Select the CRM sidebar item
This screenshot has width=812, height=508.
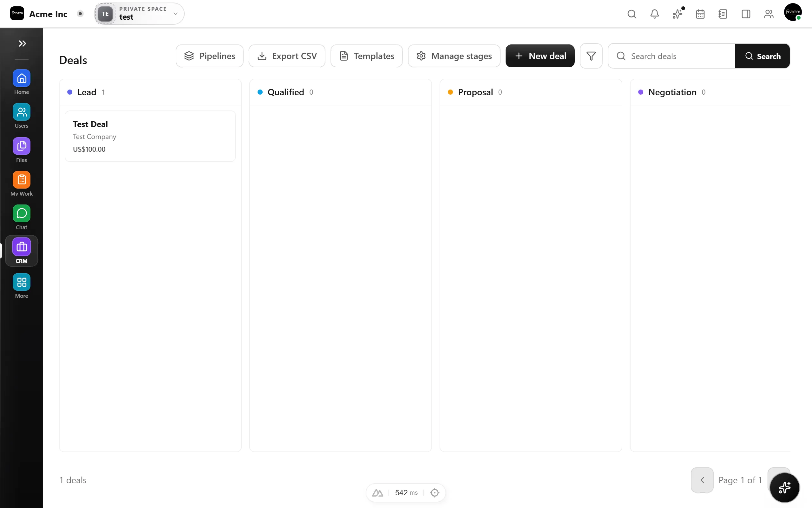(22, 251)
